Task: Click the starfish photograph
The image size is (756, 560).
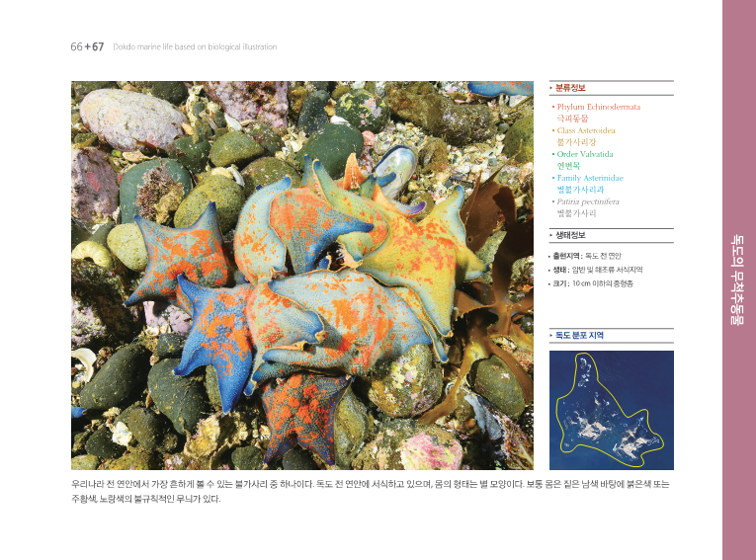Action: (x=302, y=276)
